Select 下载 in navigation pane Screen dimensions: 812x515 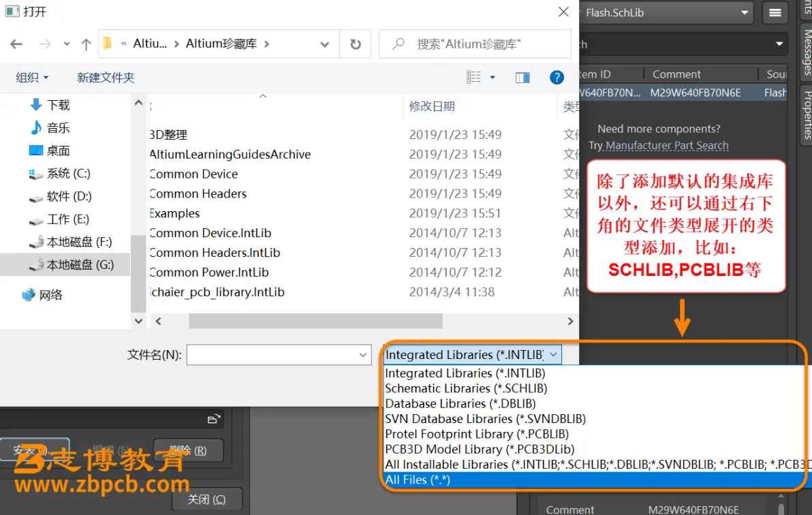(x=58, y=105)
